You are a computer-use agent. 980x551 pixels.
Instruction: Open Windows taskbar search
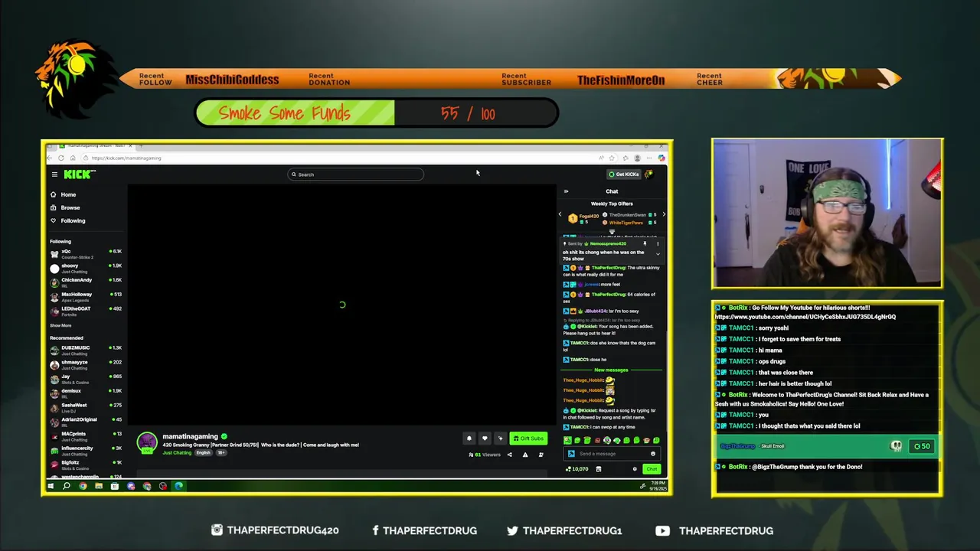[67, 486]
